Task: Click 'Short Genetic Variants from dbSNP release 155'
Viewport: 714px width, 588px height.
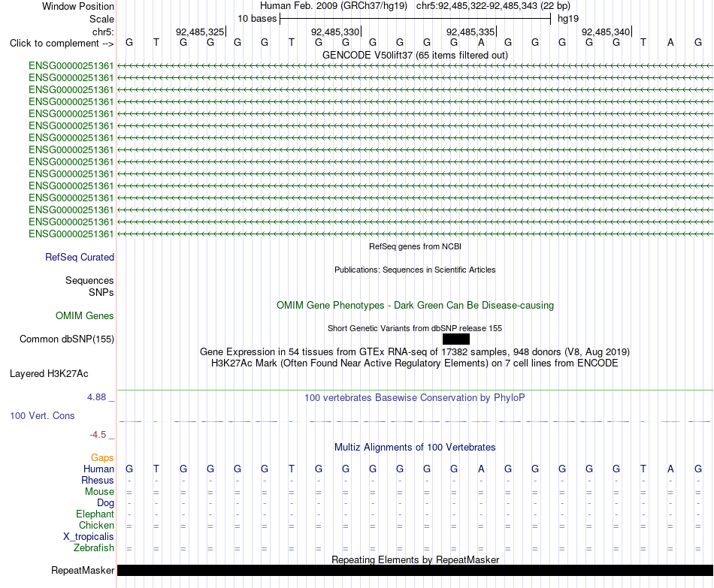Action: tap(415, 329)
